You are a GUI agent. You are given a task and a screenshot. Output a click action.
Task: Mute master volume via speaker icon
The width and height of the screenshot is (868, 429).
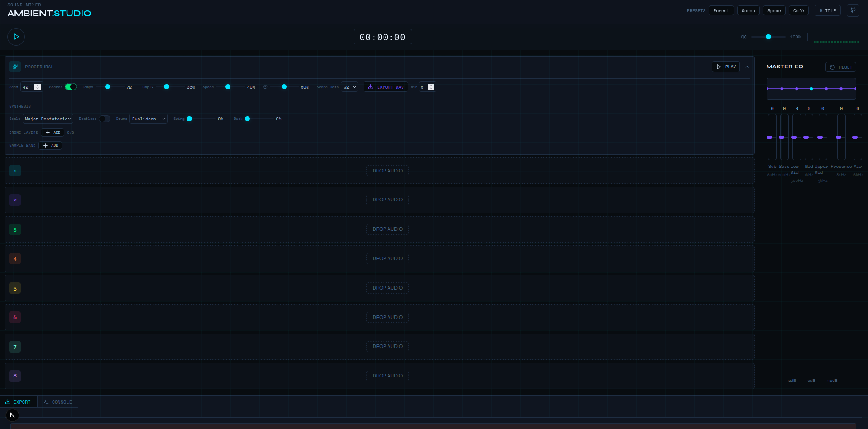coord(743,37)
